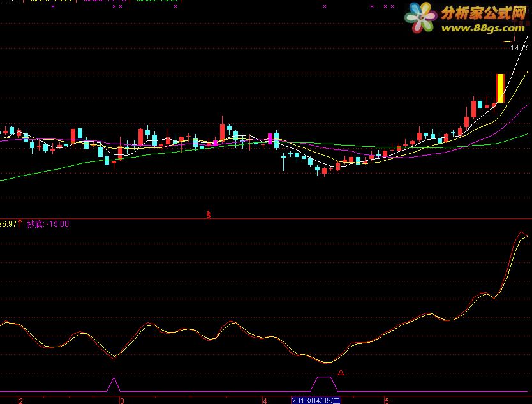Click month marker 3 on the time axis

(122, 401)
